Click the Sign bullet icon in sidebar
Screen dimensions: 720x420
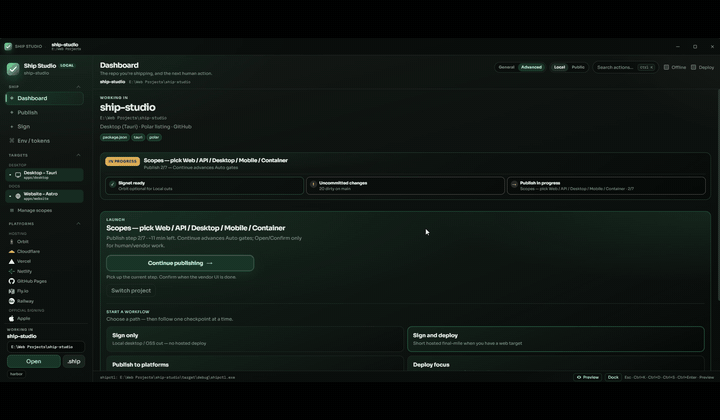pyautogui.click(x=11, y=126)
